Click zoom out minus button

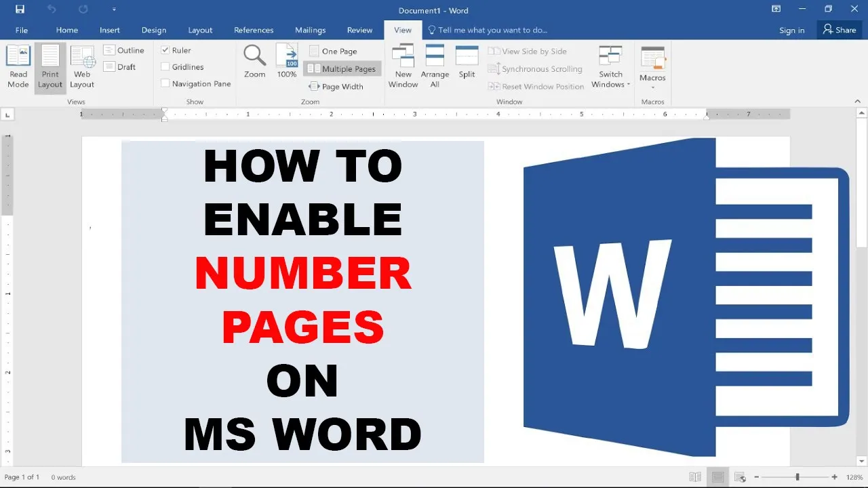pyautogui.click(x=757, y=477)
